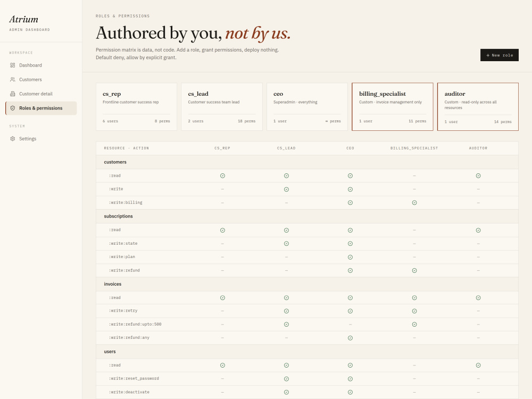Click check for subscriptions :write:state under ceo

[350, 244]
